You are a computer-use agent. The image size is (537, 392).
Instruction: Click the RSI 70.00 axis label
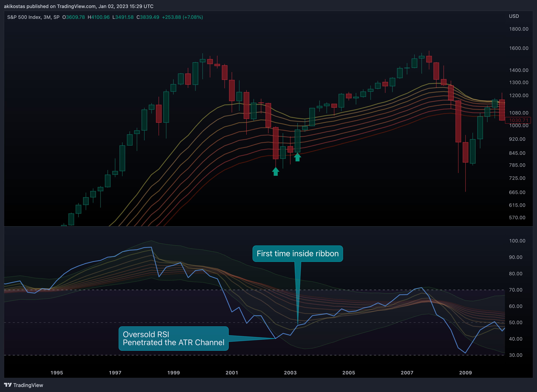point(516,290)
